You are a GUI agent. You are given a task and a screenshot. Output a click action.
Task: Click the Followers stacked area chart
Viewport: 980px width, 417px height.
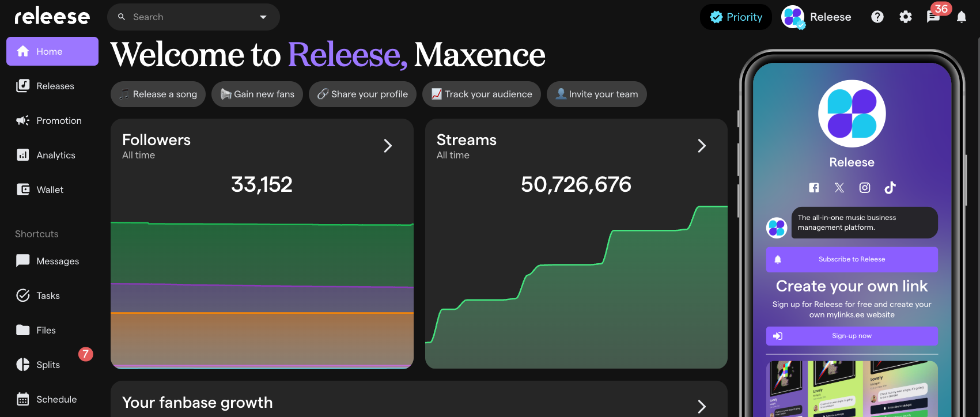click(262, 295)
